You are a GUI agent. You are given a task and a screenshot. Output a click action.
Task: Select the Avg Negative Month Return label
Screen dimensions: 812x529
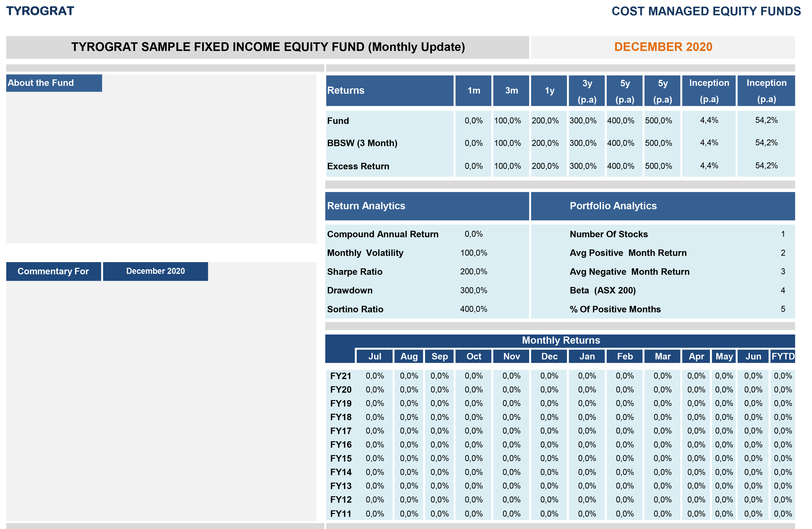pyautogui.click(x=630, y=272)
